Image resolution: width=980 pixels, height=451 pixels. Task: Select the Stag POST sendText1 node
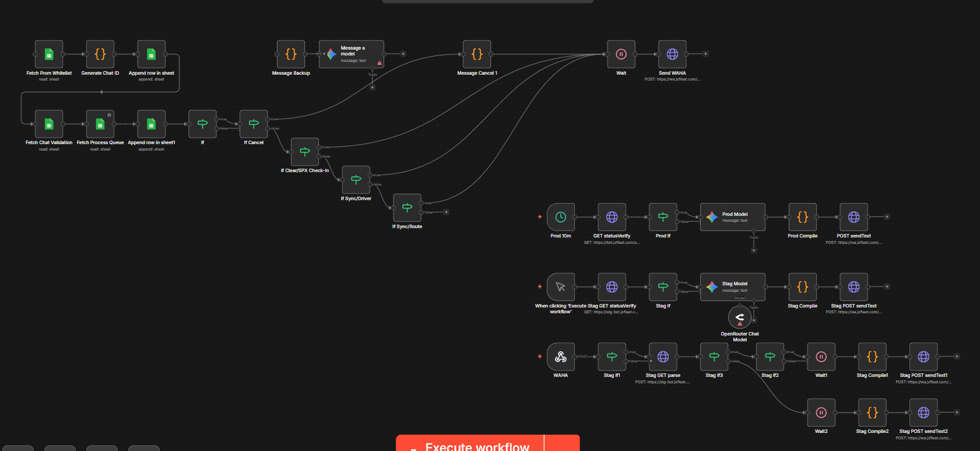924,356
